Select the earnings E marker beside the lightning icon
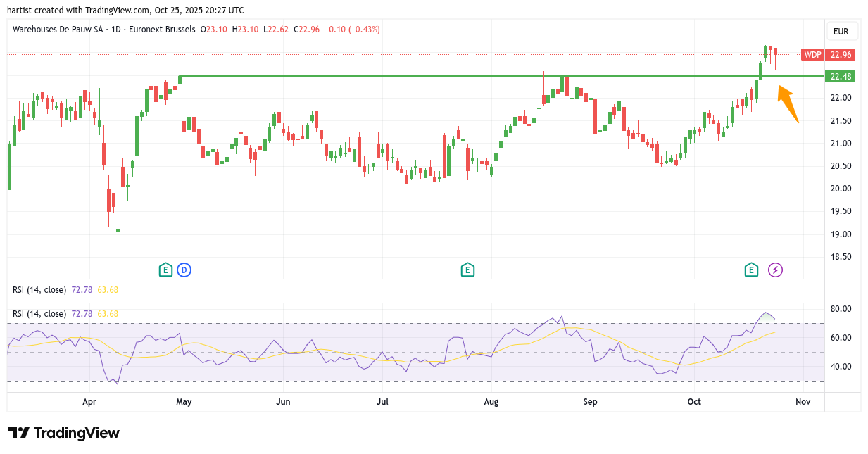 coord(752,270)
